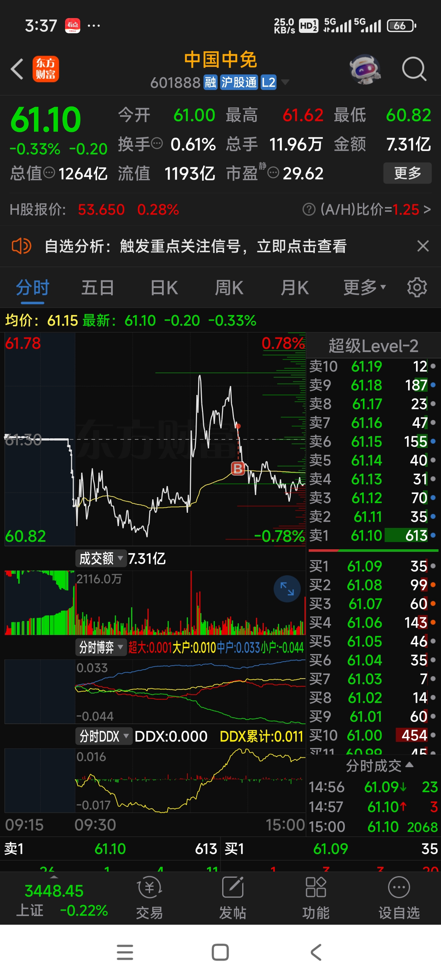Open the robot assistant avatar

(365, 69)
